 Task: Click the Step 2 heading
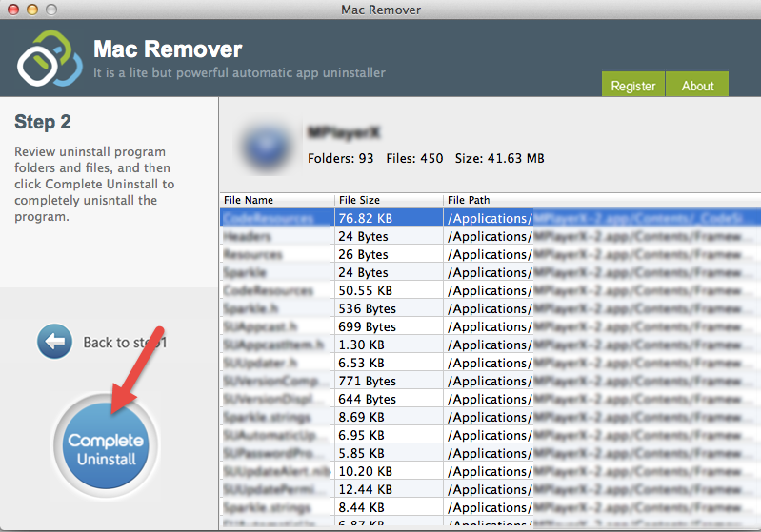pos(43,121)
